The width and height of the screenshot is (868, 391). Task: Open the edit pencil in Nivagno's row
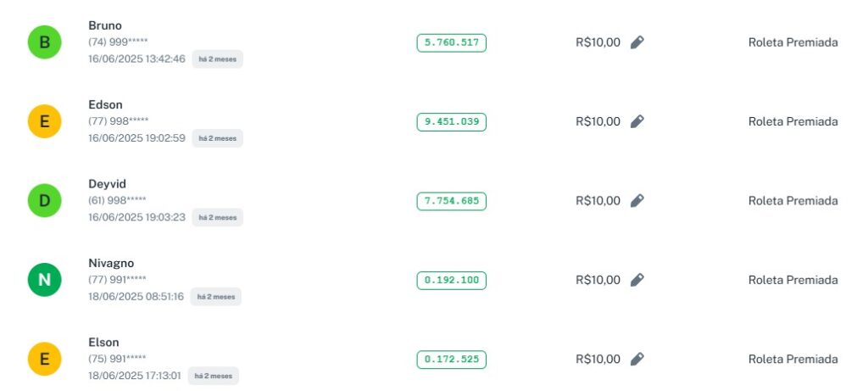coord(637,280)
